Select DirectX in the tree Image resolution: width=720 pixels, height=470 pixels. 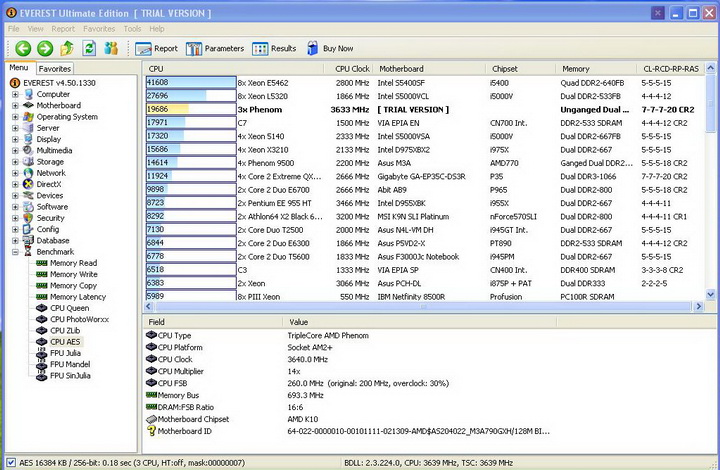[49, 184]
